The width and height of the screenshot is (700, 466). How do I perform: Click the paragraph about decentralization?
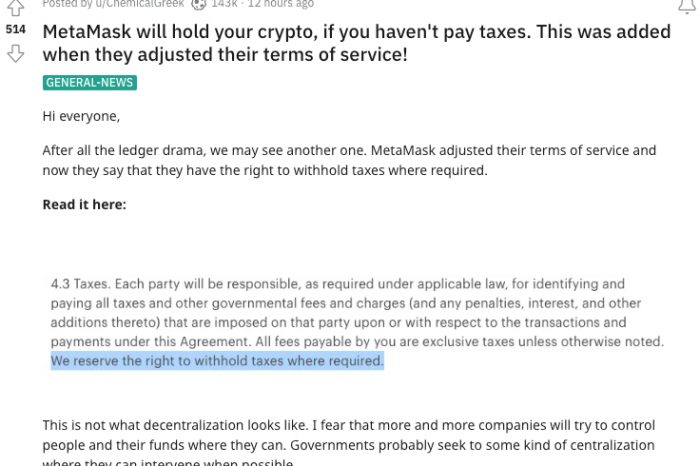point(349,442)
